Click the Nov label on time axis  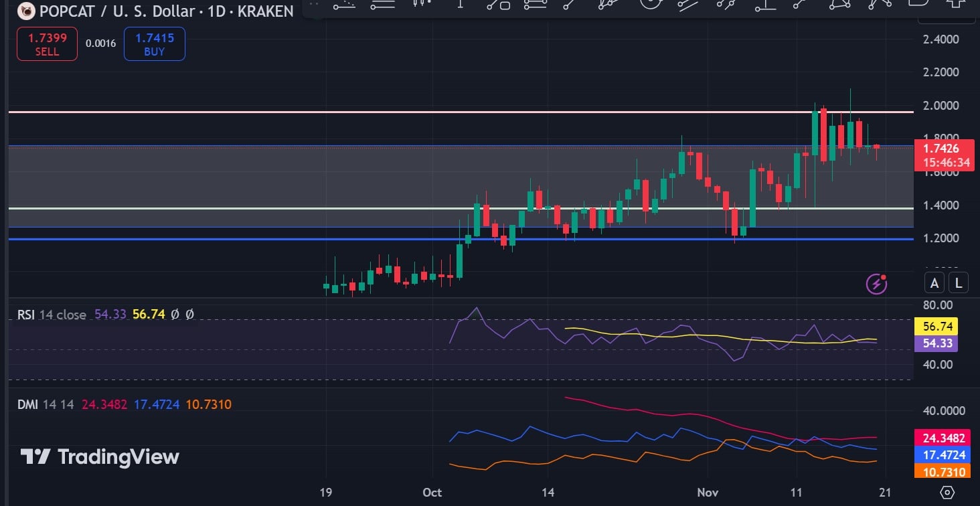click(706, 493)
